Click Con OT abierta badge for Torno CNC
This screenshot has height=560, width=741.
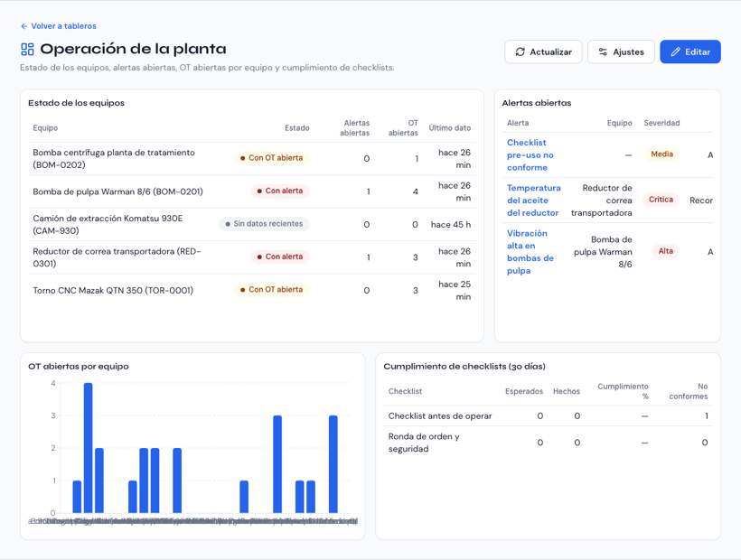(272, 289)
